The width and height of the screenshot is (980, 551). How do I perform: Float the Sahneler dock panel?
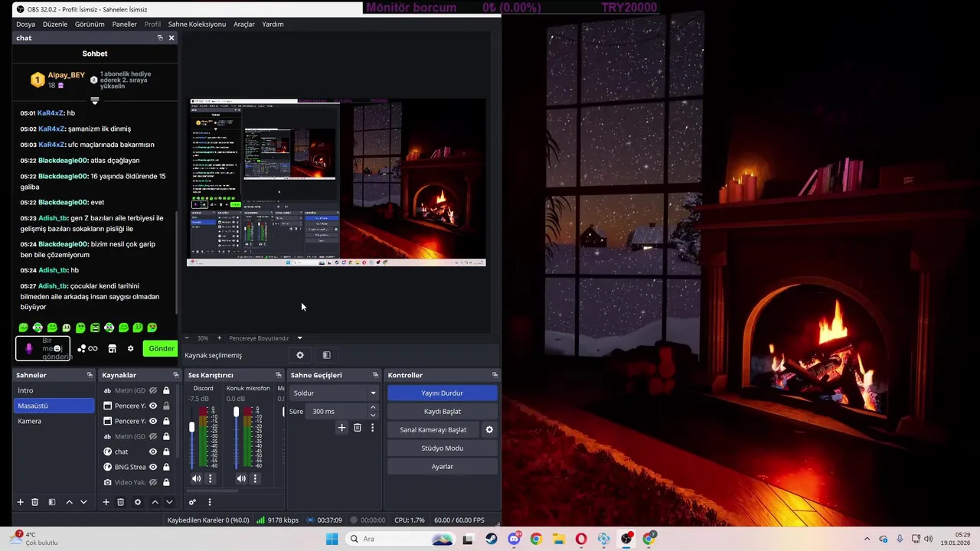(x=90, y=375)
